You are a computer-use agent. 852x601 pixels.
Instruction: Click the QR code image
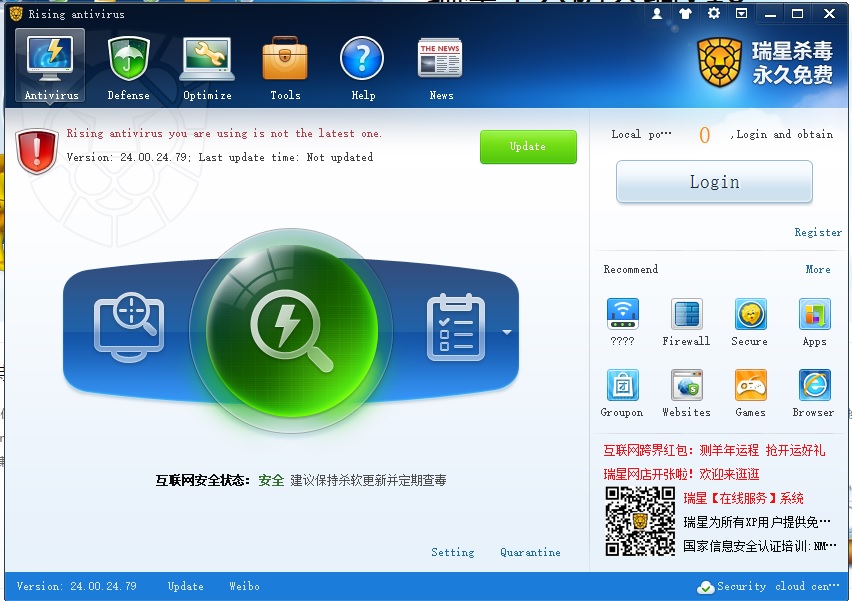(640, 521)
